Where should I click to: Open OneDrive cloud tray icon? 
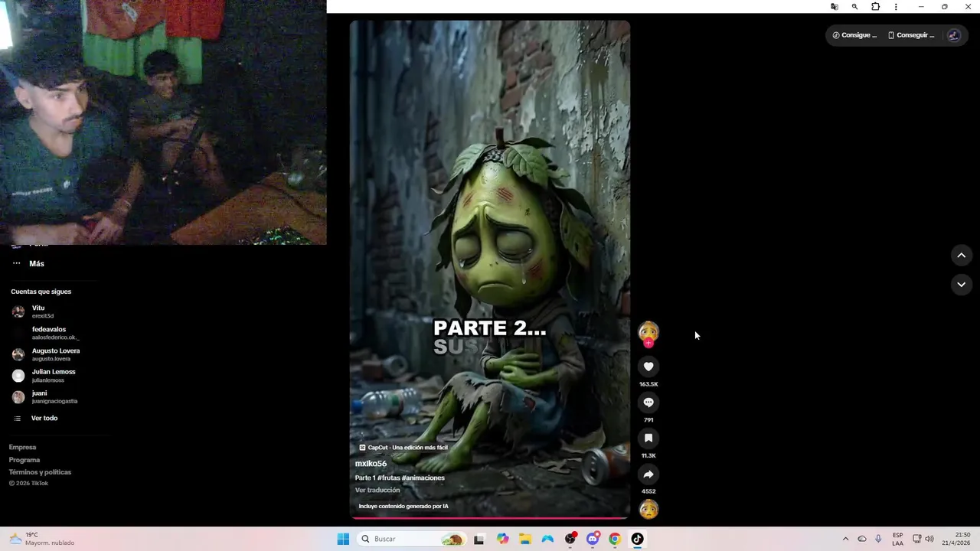[x=862, y=539]
